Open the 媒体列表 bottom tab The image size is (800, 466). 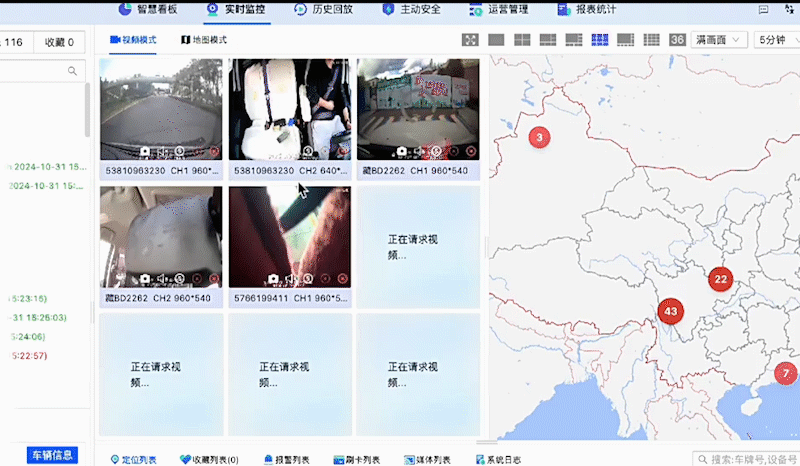(428, 460)
